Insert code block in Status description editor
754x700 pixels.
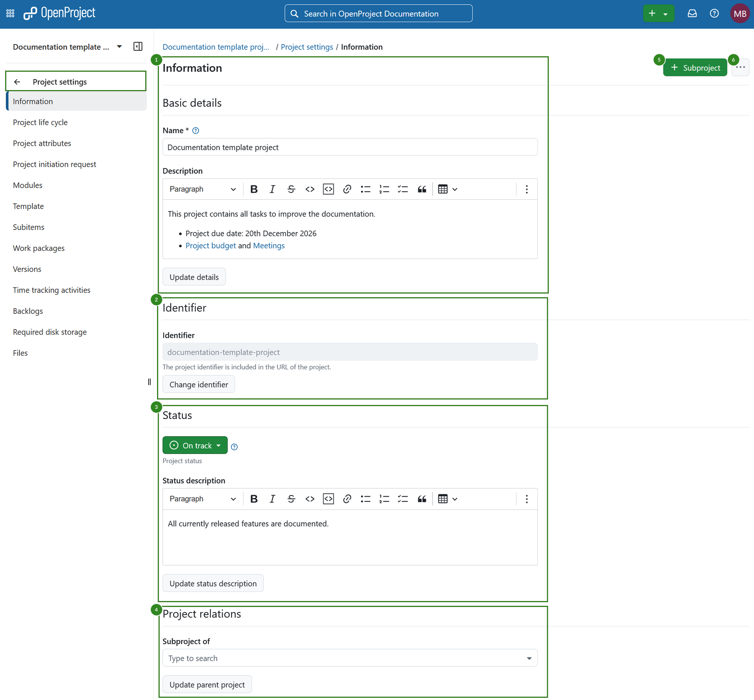pyautogui.click(x=328, y=499)
